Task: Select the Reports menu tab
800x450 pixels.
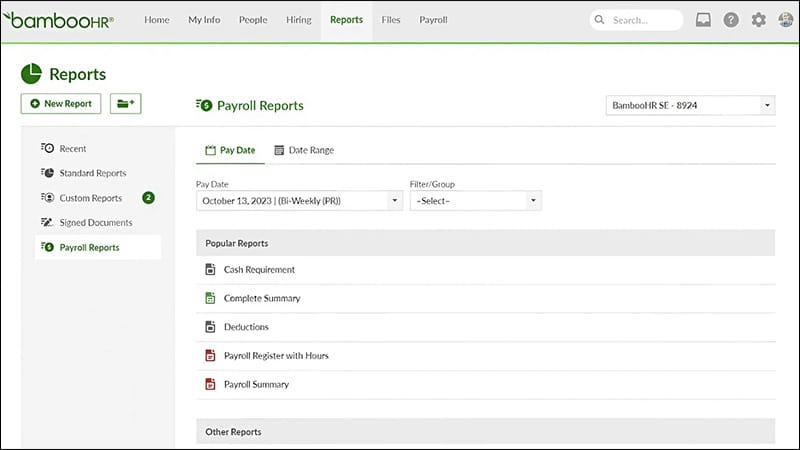Action: tap(346, 20)
